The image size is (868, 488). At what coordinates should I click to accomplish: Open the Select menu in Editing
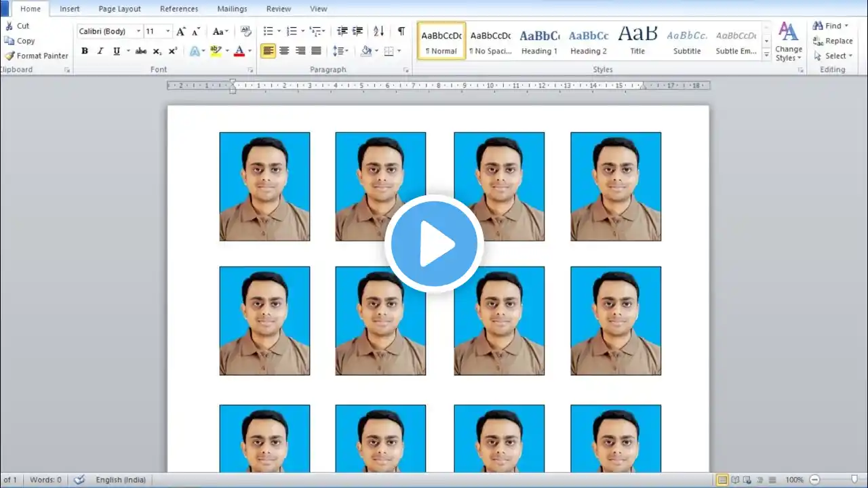coord(833,56)
